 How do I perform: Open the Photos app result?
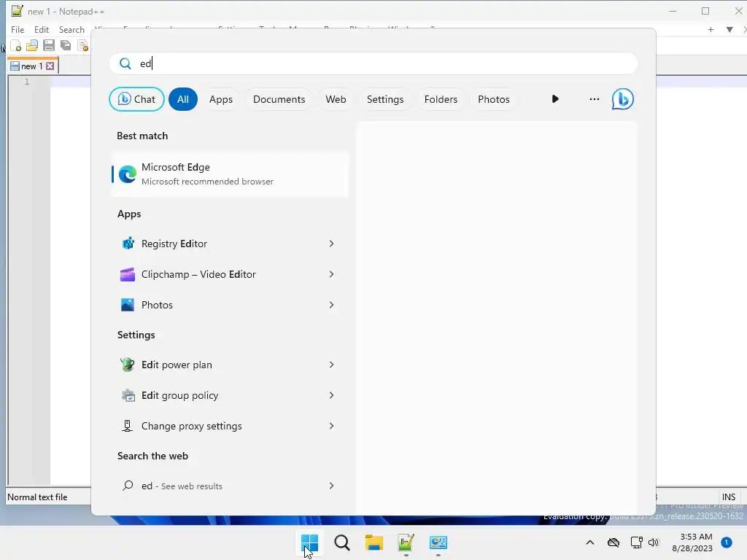(x=157, y=305)
